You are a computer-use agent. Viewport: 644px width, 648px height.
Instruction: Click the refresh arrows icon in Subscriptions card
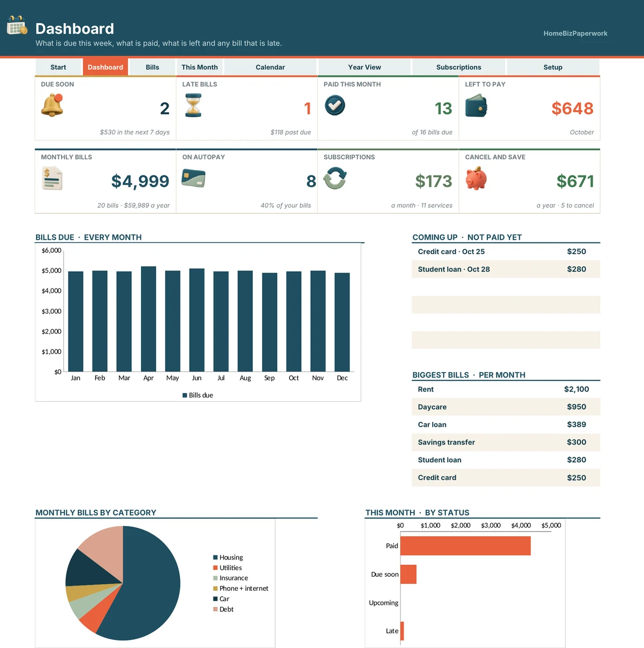click(x=335, y=178)
